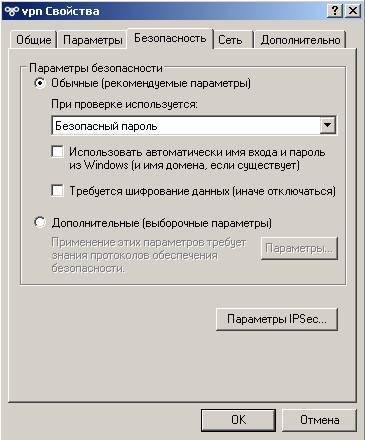Click the vpn connection icon in title bar
Viewport: 365px width, 440px height.
click(12, 11)
